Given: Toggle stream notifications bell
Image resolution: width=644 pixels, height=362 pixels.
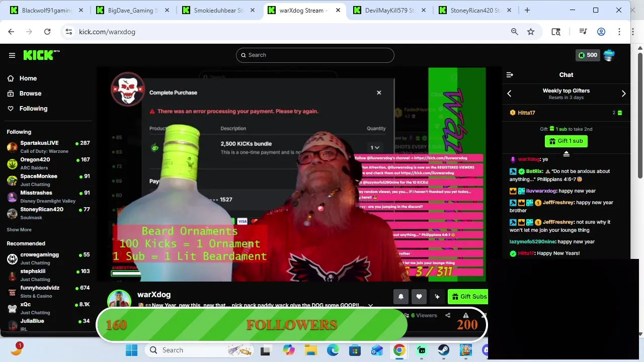Looking at the screenshot, I should (401, 297).
